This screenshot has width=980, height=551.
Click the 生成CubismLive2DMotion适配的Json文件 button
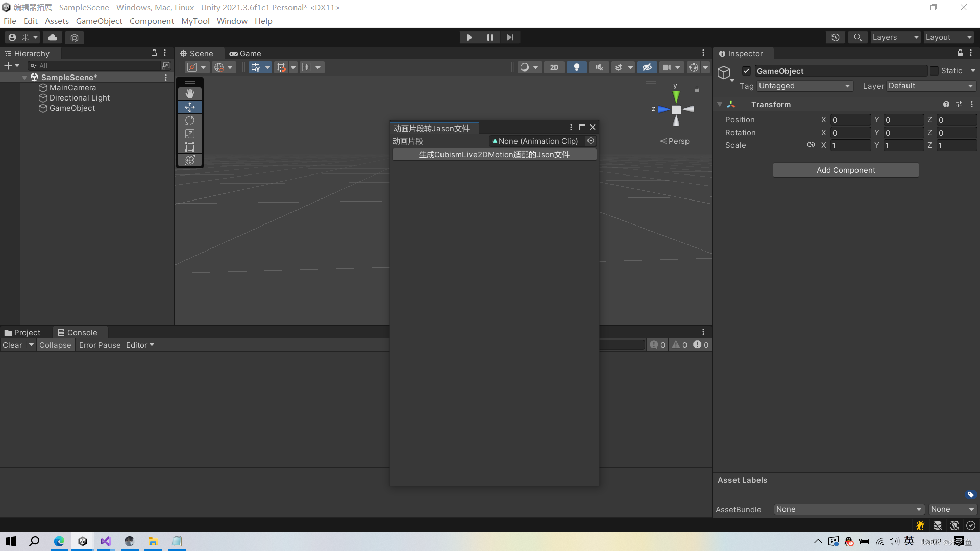(x=494, y=154)
